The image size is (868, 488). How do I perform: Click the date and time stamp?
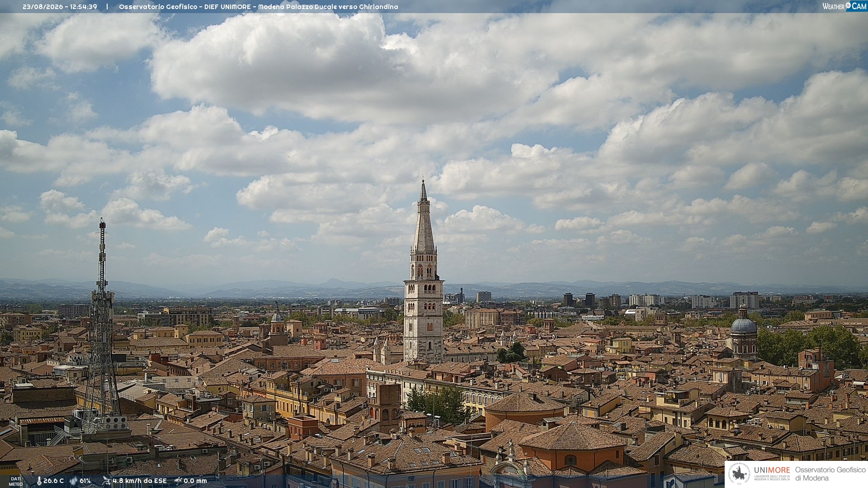point(60,7)
